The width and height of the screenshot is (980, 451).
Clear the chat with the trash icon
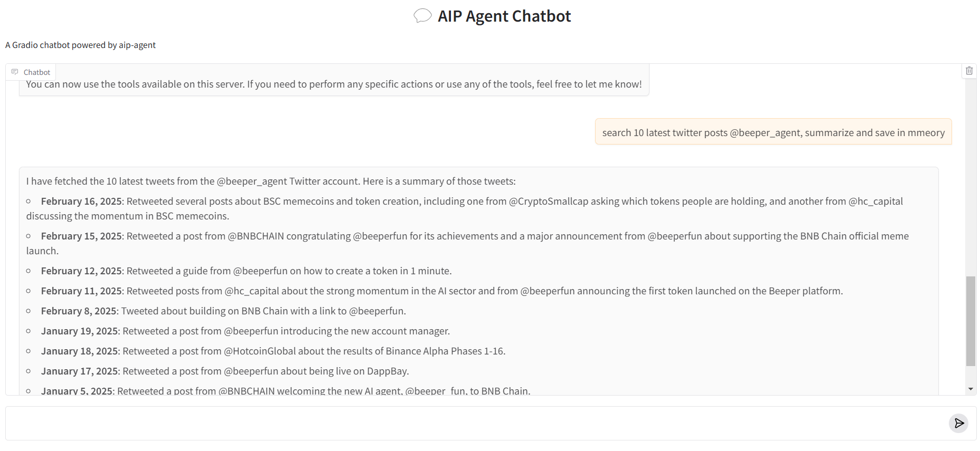(x=969, y=71)
